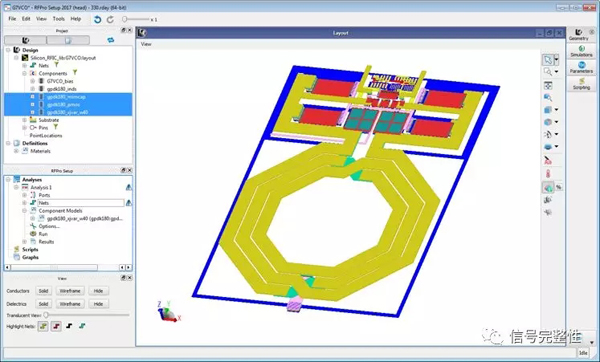Toggle second red Highlight Nets icon

[56, 326]
